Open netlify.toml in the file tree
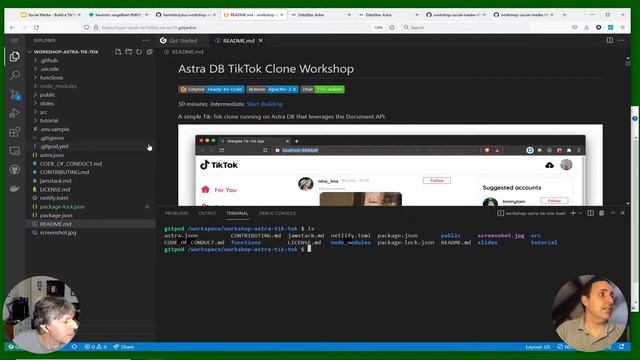This screenshot has height=360, width=640. tap(53, 198)
